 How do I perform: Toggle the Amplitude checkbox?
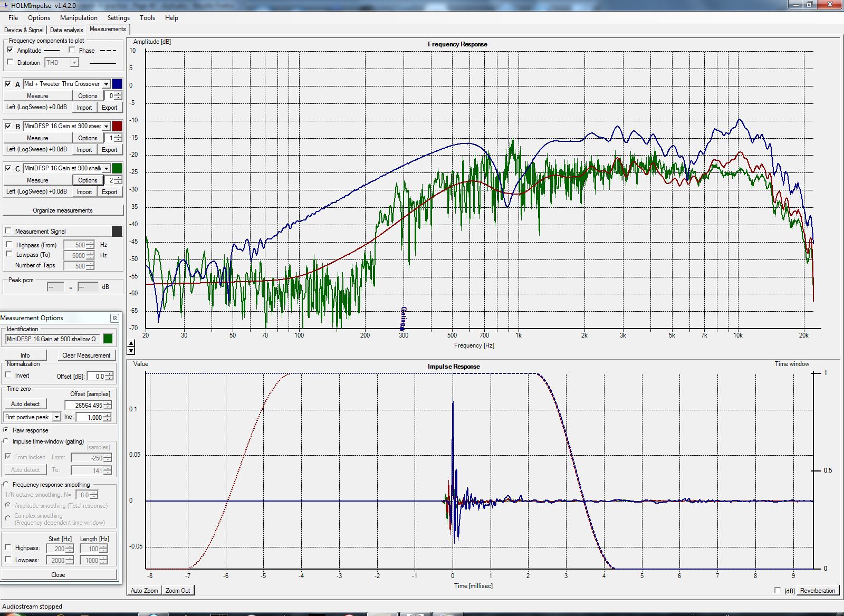pyautogui.click(x=10, y=50)
